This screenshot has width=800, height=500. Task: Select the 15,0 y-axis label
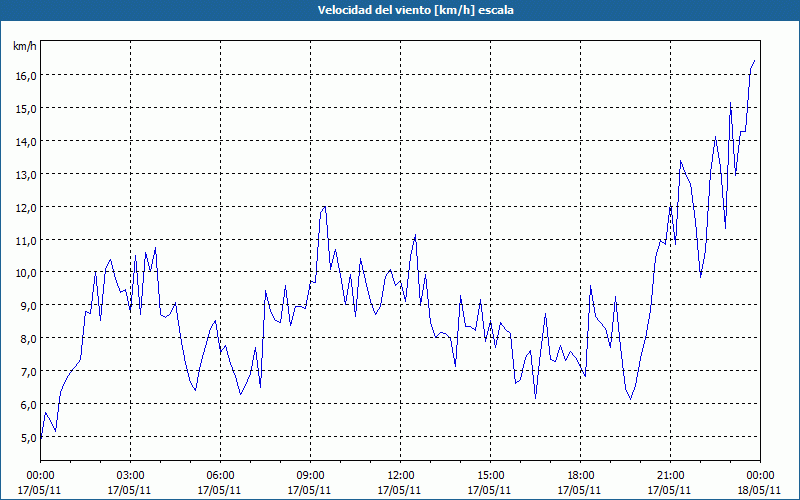(26, 109)
